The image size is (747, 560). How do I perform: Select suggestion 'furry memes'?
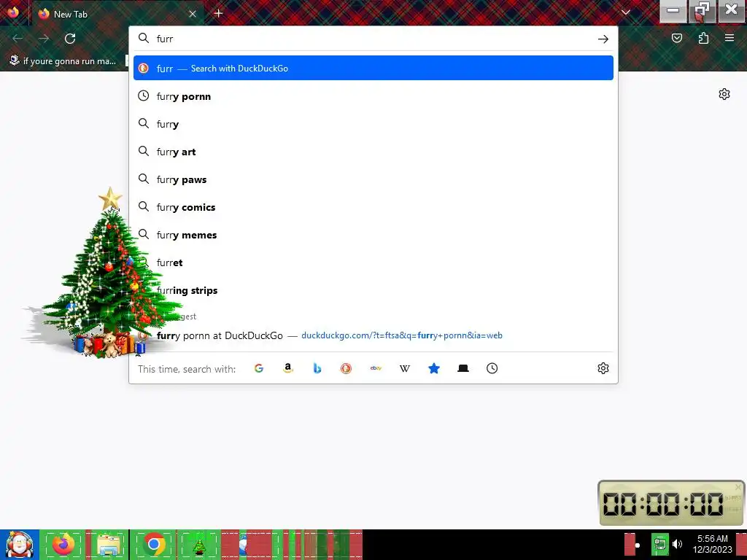[373, 235]
